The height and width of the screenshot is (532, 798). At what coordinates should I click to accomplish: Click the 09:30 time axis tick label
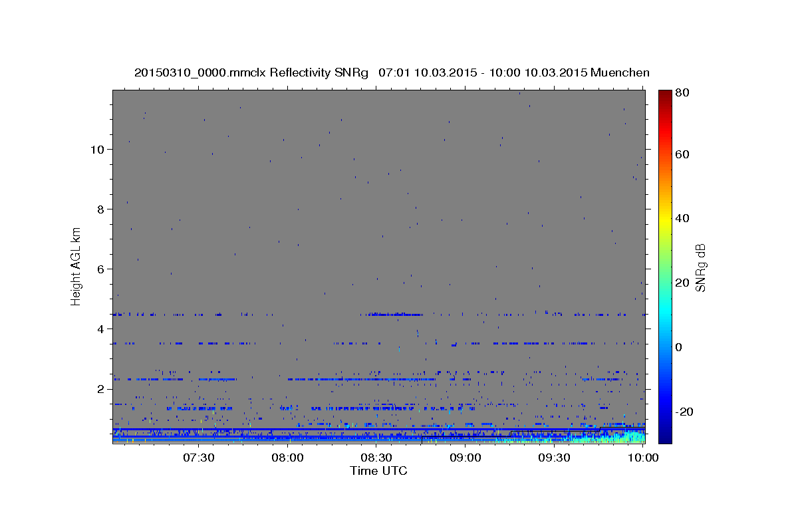553,458
